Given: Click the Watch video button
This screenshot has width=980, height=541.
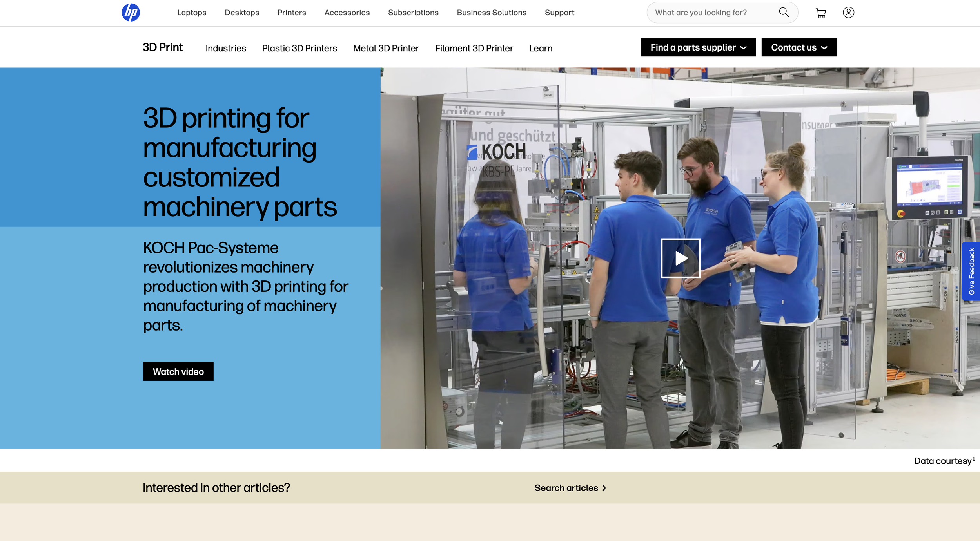Looking at the screenshot, I should click(x=178, y=371).
